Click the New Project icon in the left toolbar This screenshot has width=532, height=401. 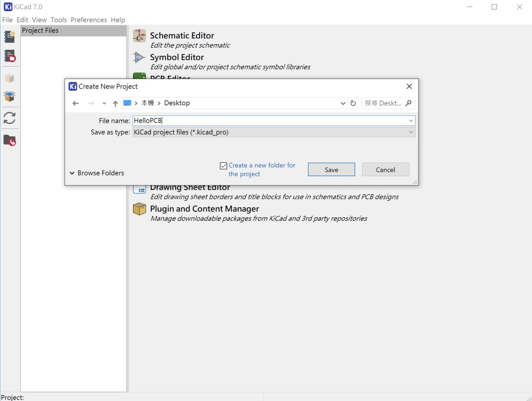click(x=10, y=37)
